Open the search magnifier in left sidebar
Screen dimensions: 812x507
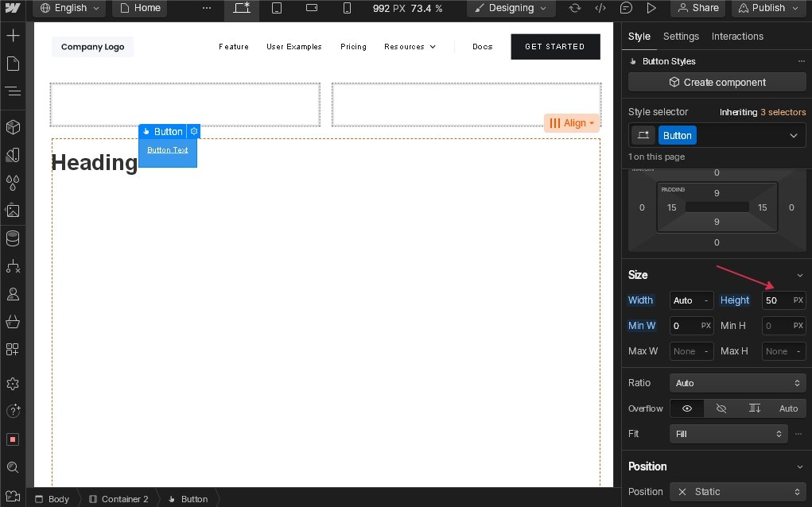tap(13, 468)
